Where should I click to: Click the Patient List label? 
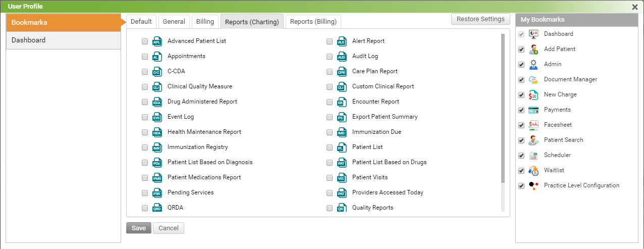click(367, 147)
